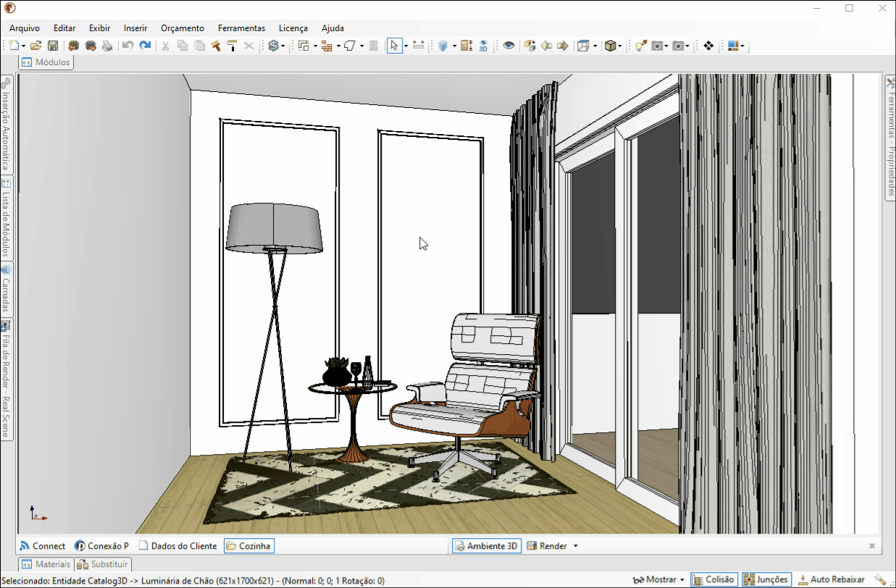Click the dimension heights icon

(x=466, y=46)
